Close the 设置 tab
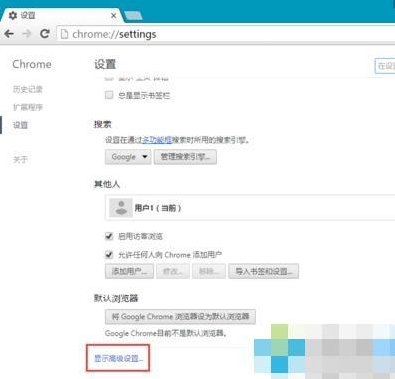 [x=113, y=16]
